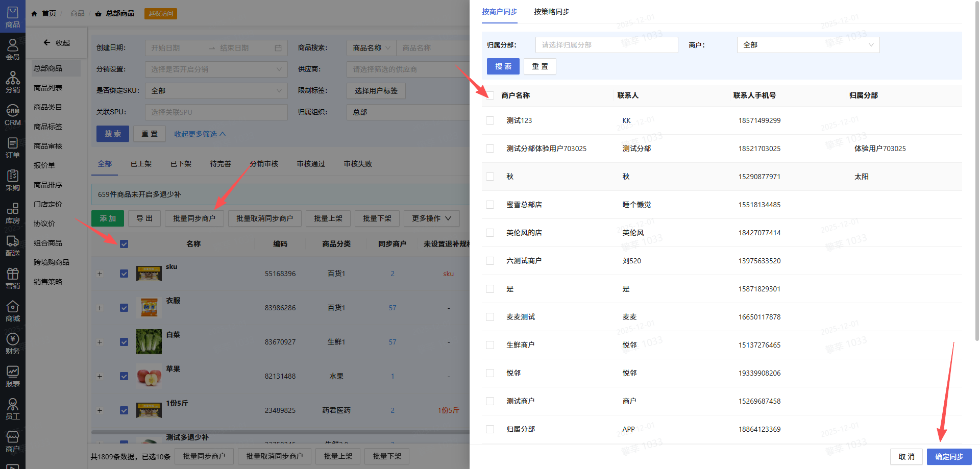This screenshot has width=980, height=469.
Task: Open the 订单 orders sidebar icon
Action: pos(13,147)
